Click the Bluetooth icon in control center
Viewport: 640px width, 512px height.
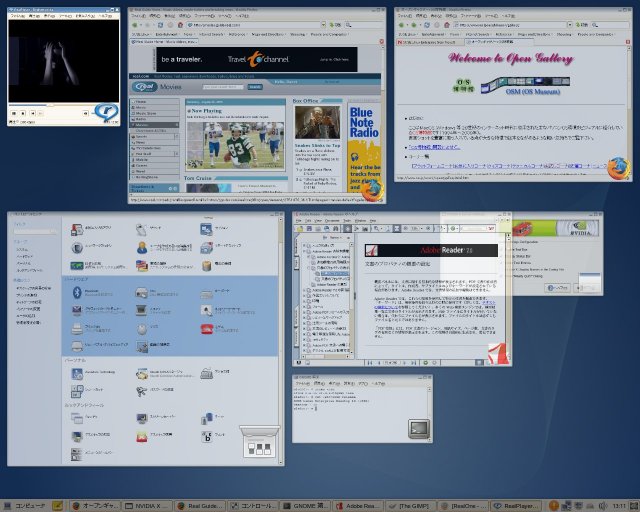click(x=77, y=292)
